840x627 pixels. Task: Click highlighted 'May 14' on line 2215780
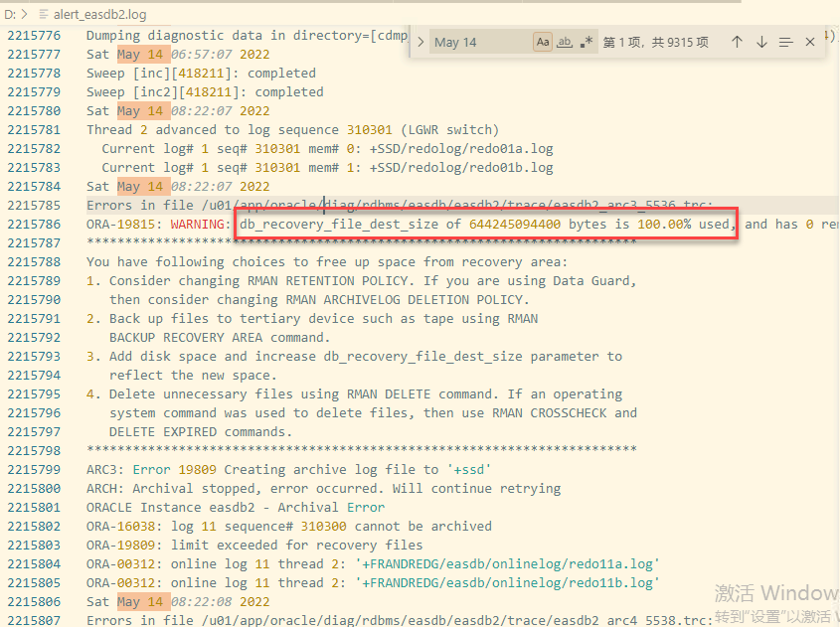pyautogui.click(x=140, y=111)
